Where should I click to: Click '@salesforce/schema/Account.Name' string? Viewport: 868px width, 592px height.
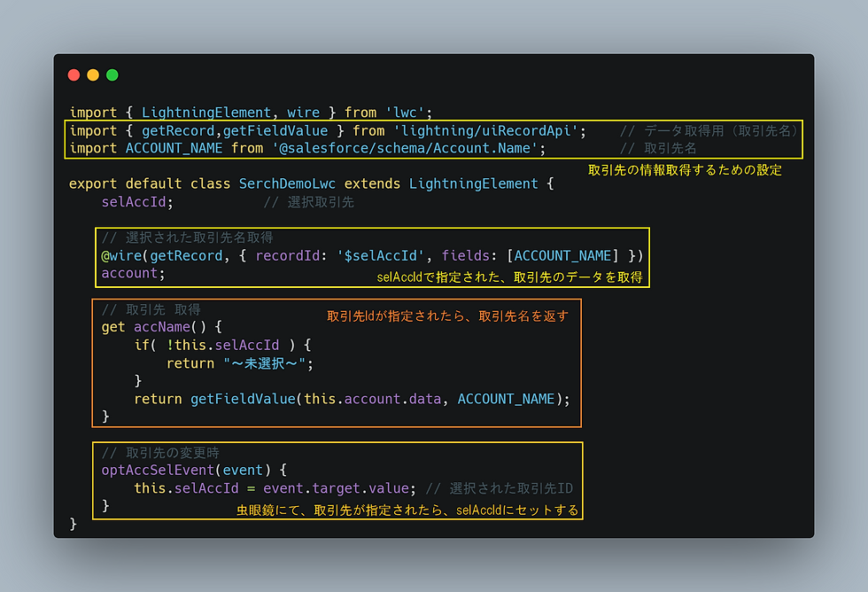tap(404, 148)
